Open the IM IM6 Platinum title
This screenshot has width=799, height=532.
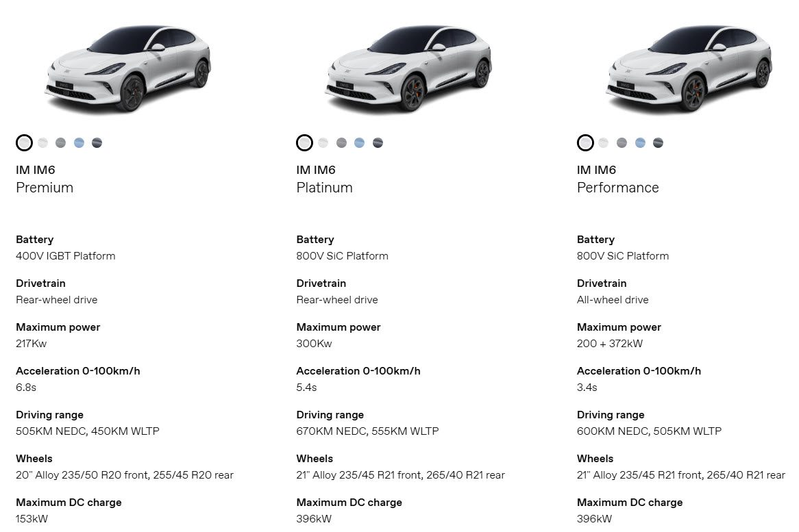click(x=324, y=179)
